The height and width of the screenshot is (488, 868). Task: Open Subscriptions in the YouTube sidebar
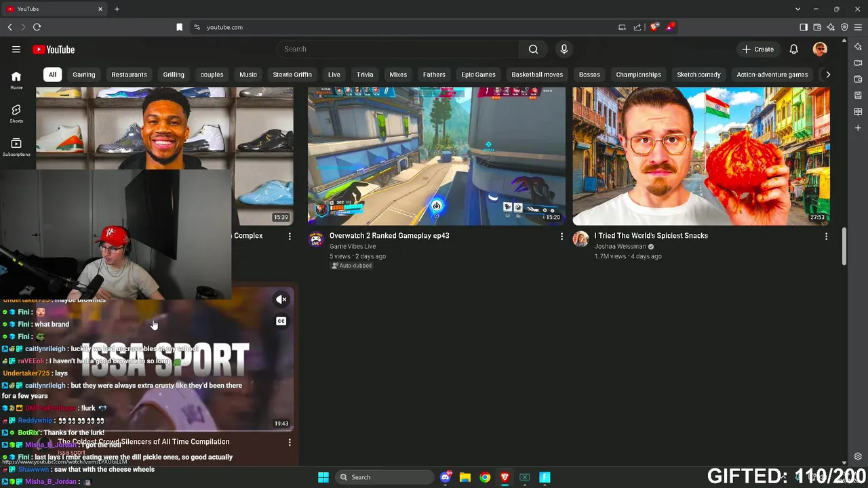(x=16, y=147)
